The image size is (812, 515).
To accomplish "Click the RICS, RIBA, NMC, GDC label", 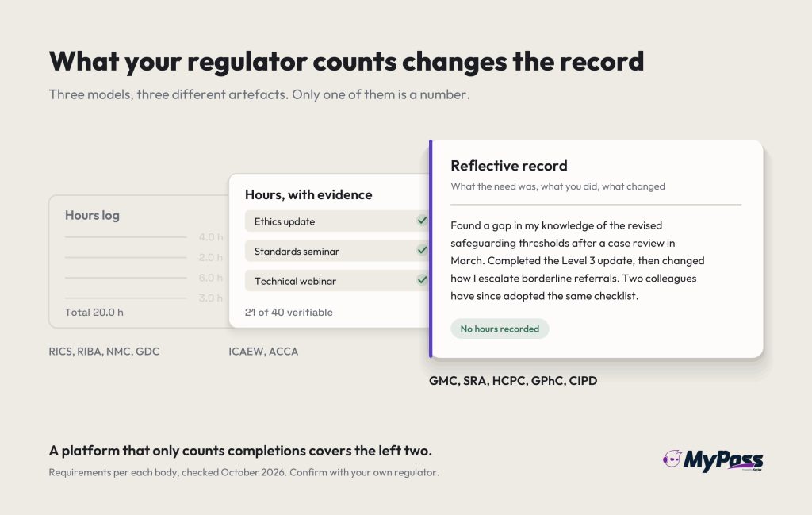I will point(104,352).
